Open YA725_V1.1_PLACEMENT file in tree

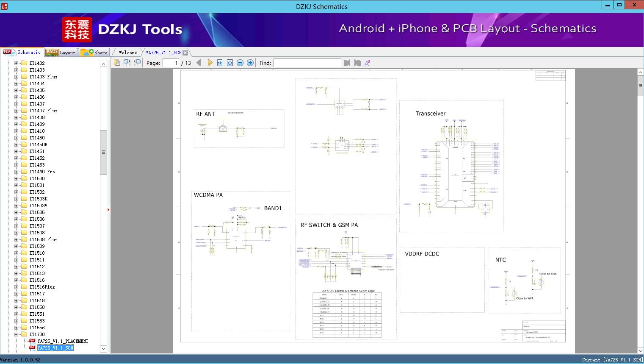63,341
